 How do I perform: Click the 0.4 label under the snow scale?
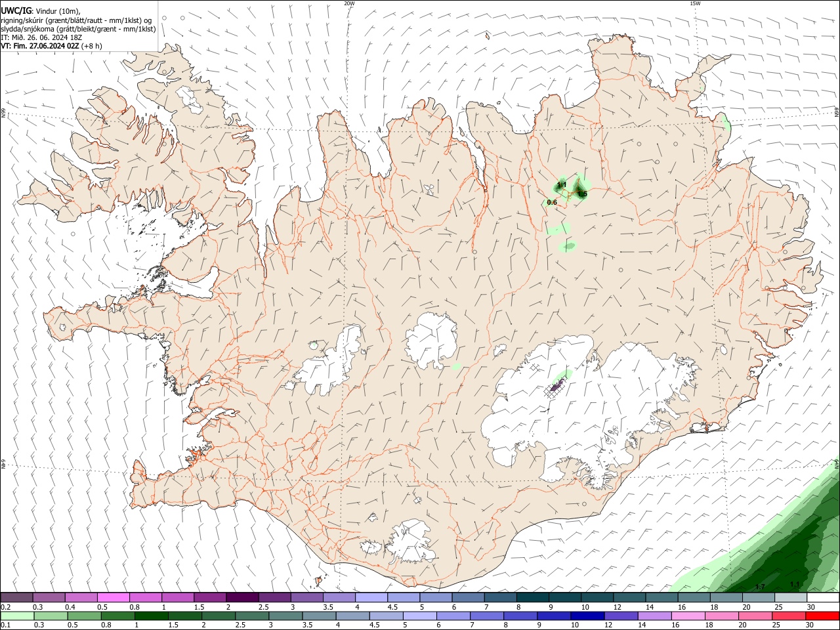[70, 607]
